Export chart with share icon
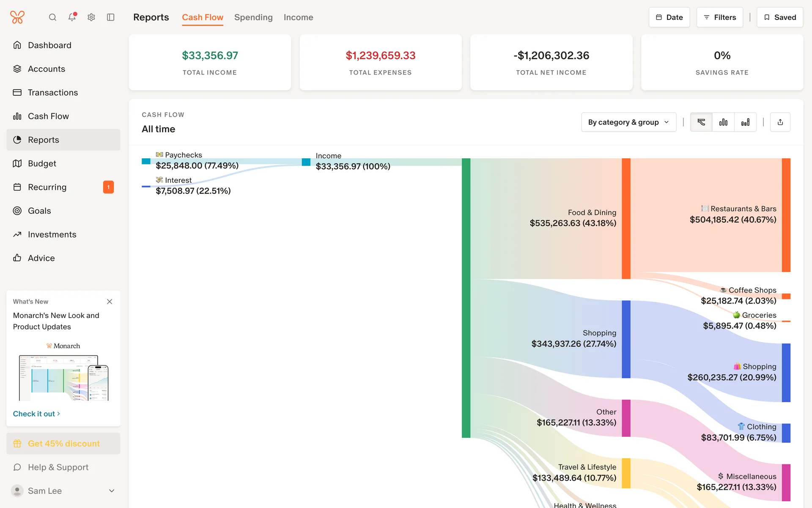The image size is (812, 508). 780,122
